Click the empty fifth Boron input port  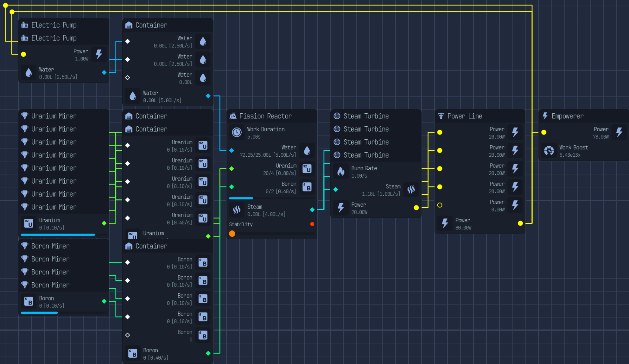[x=128, y=335]
